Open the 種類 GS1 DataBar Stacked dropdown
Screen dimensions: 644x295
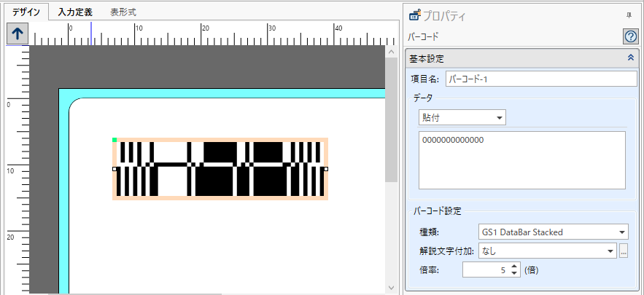pos(554,232)
